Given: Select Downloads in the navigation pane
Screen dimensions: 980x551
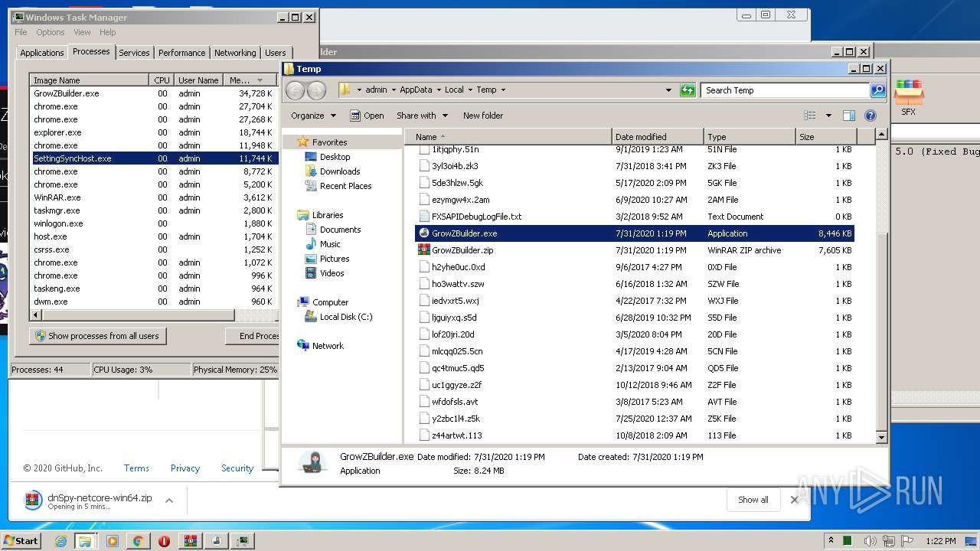Looking at the screenshot, I should pos(340,171).
